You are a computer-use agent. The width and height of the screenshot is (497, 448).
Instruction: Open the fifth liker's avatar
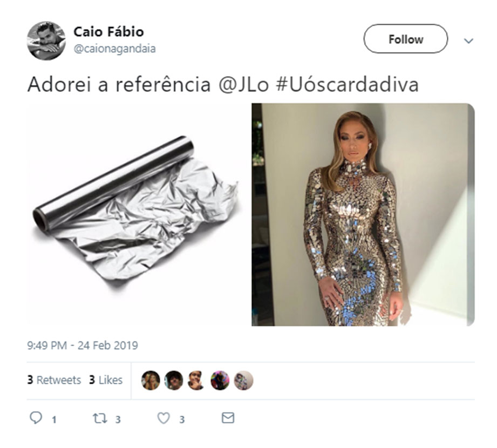point(243,380)
